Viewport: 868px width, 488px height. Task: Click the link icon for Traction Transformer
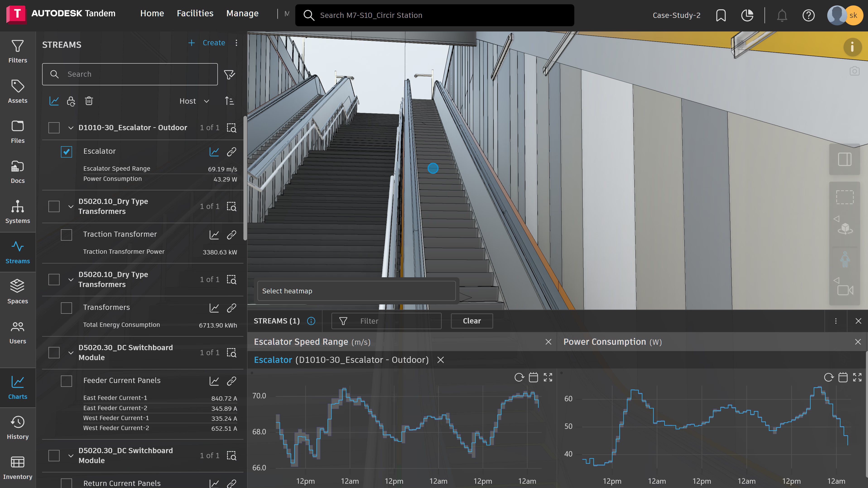click(231, 235)
